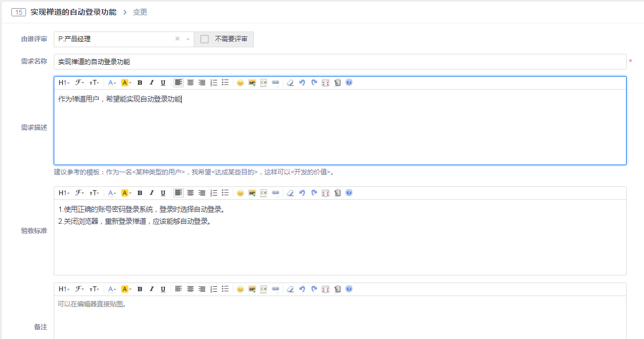644x339 pixels.
Task: Align right in 需求描述 editor
Action: (202, 83)
